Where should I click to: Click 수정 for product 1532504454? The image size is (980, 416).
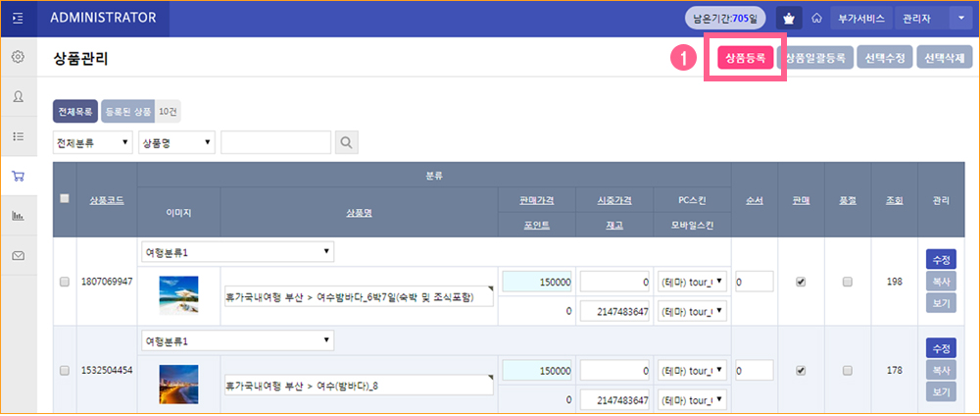point(941,348)
